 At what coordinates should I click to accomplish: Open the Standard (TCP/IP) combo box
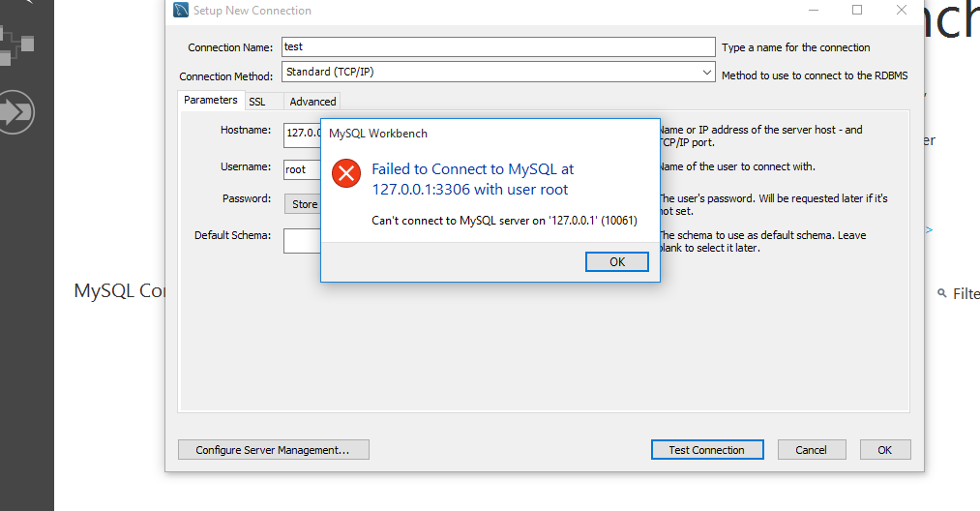pos(493,73)
